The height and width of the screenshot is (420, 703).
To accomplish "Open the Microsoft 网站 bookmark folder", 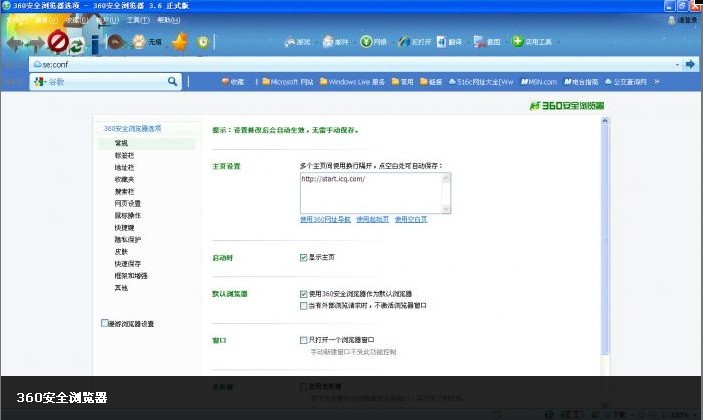I will (288, 82).
